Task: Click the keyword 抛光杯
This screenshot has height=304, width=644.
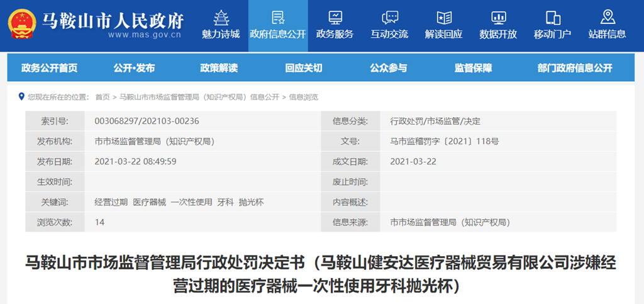Action: pyautogui.click(x=251, y=202)
